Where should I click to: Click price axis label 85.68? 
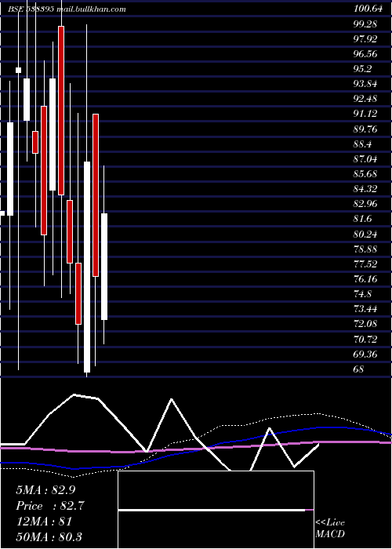click(x=365, y=174)
